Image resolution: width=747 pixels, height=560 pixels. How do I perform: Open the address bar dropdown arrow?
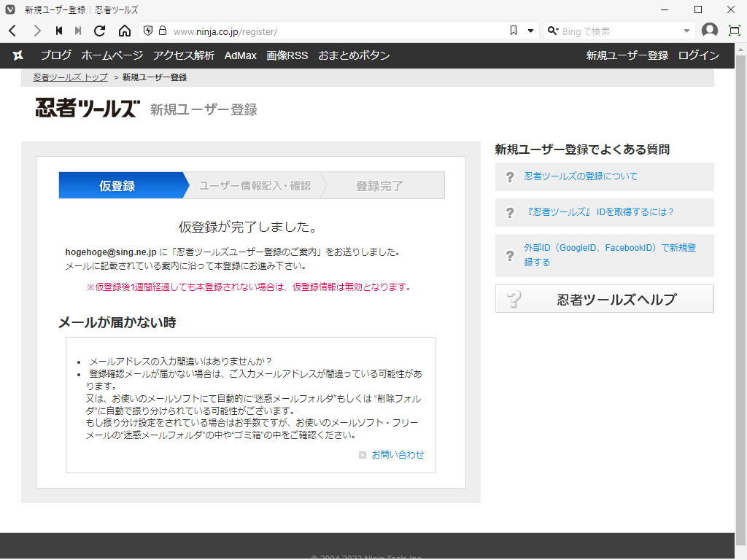click(x=530, y=31)
